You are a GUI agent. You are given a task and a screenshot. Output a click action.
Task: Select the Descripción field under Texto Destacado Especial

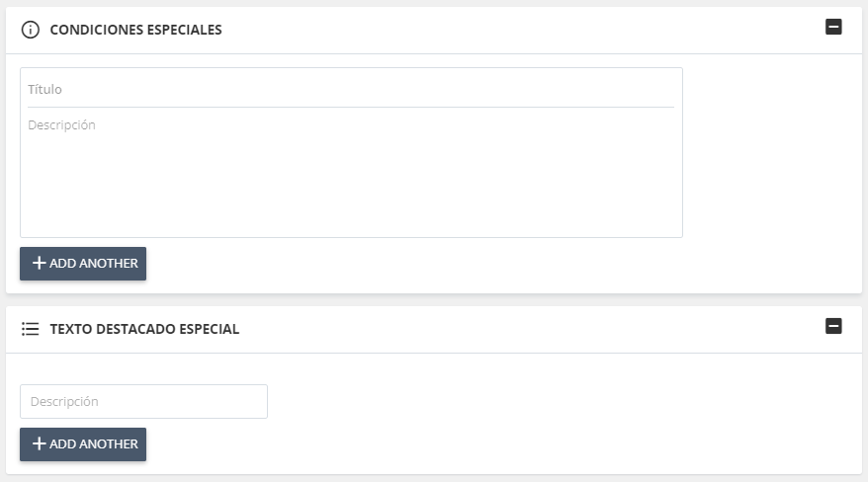pos(143,401)
